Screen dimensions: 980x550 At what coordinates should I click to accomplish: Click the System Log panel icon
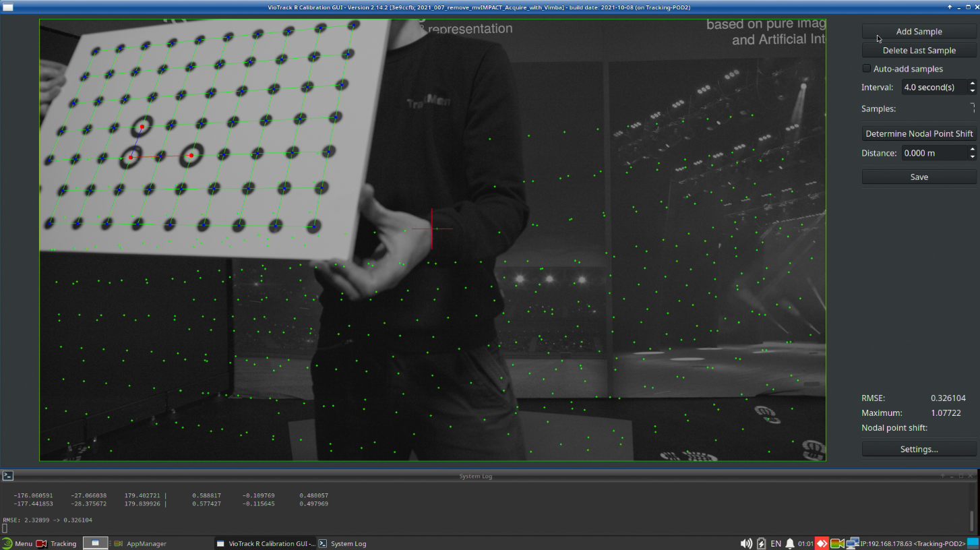[7, 476]
